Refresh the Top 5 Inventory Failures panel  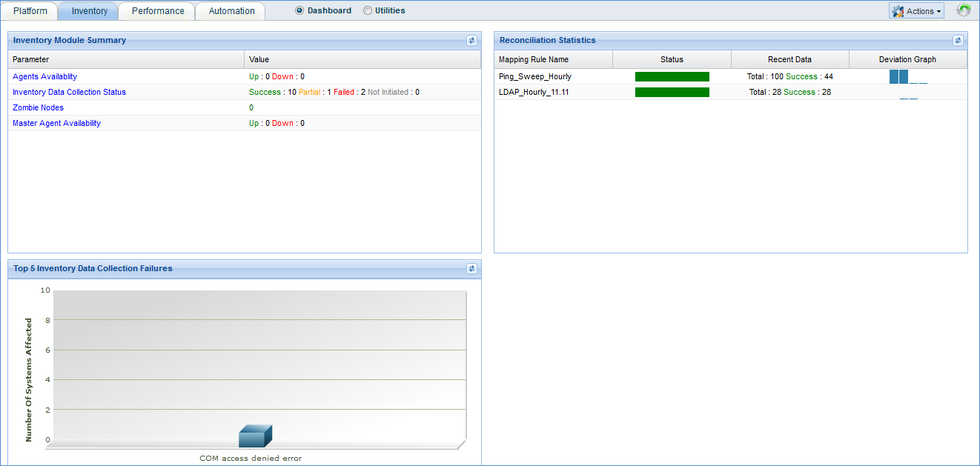(x=471, y=269)
